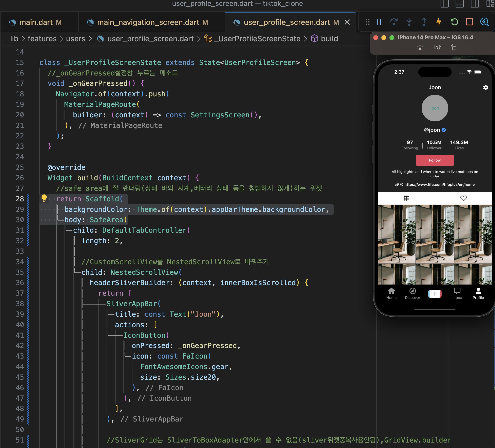The height and width of the screenshot is (448, 495).
Task: Click the green debug Restart icon
Action: 454,22
